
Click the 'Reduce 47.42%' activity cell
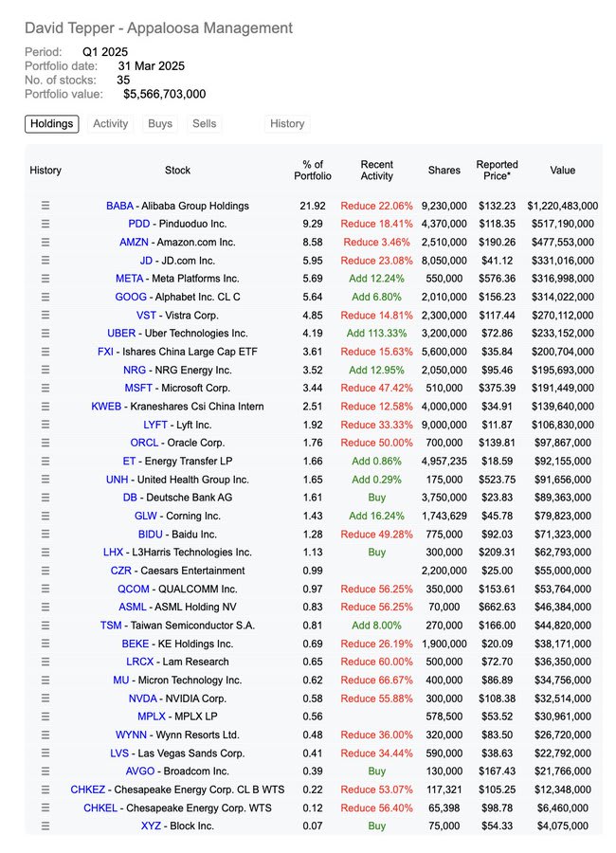[376, 388]
